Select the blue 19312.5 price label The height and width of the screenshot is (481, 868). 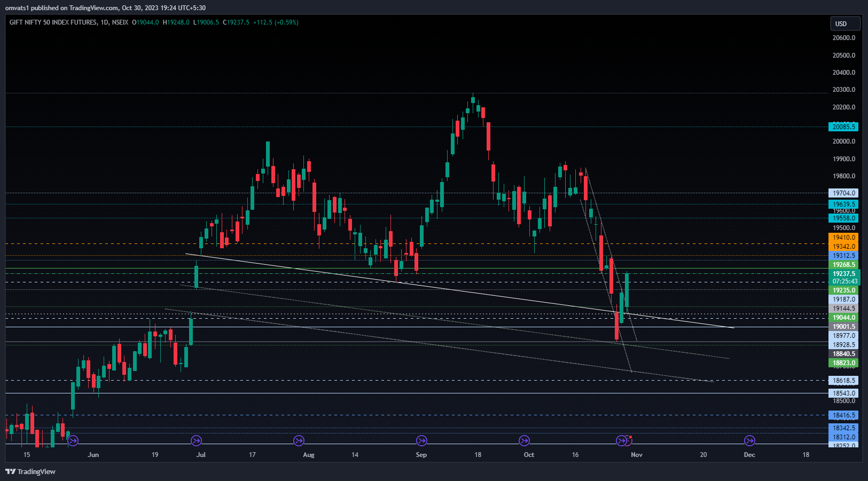(x=843, y=256)
